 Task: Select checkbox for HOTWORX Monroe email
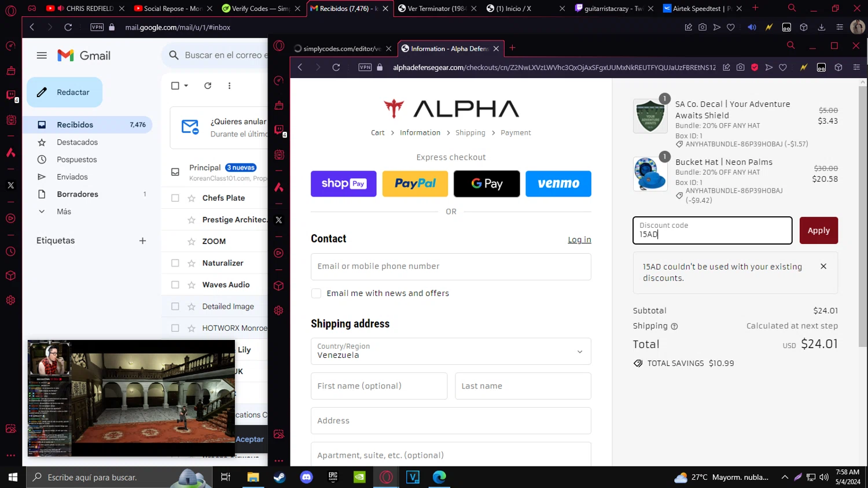tap(175, 328)
